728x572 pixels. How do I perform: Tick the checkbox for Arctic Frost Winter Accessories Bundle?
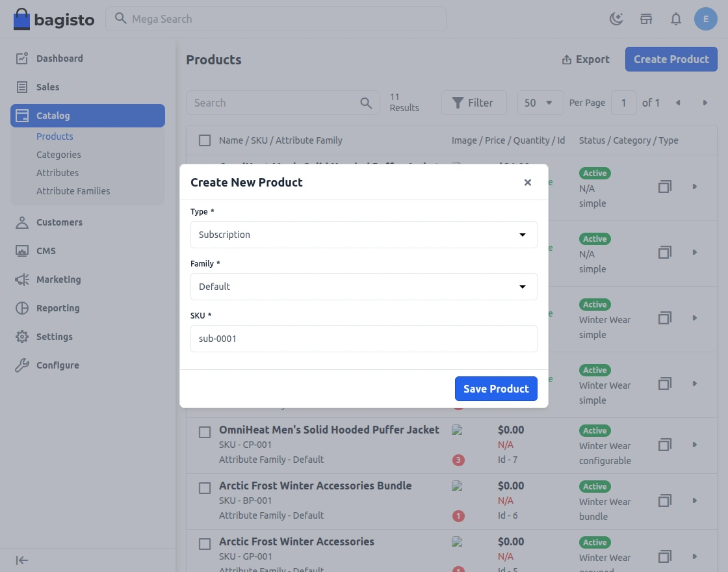pyautogui.click(x=205, y=487)
